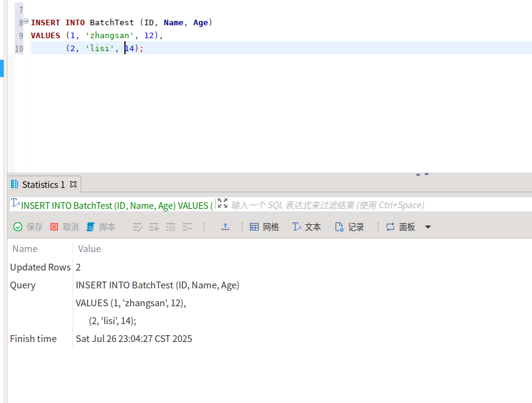Click the 保存 (Save) button
This screenshot has height=403, width=532.
28,227
